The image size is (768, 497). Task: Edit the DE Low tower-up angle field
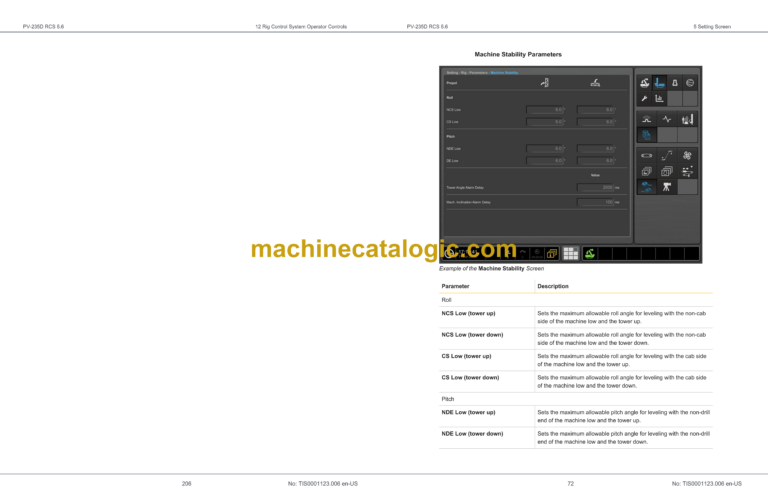tap(545, 161)
